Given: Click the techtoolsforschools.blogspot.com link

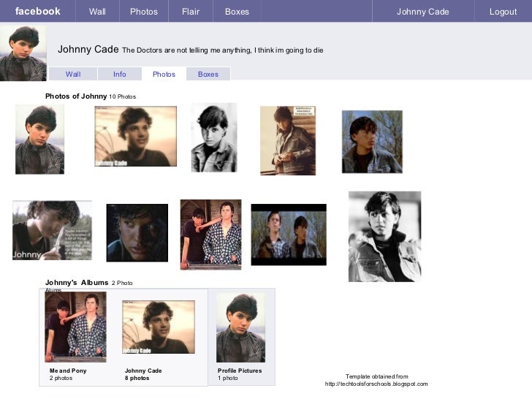Looking at the screenshot, I should point(376,384).
